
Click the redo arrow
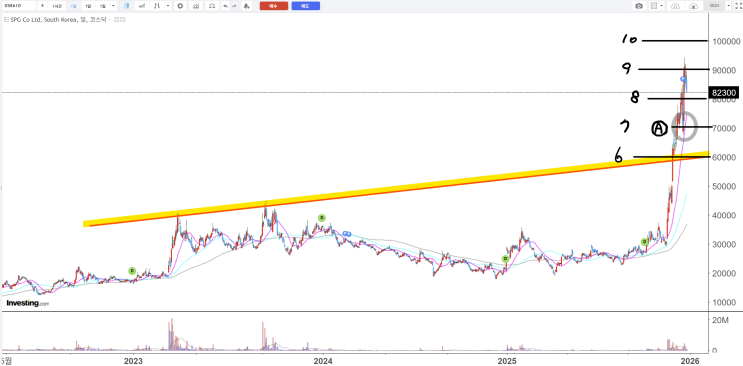[234, 6]
